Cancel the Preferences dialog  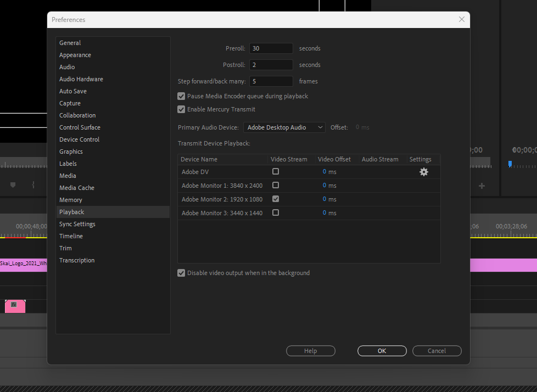[x=437, y=350]
